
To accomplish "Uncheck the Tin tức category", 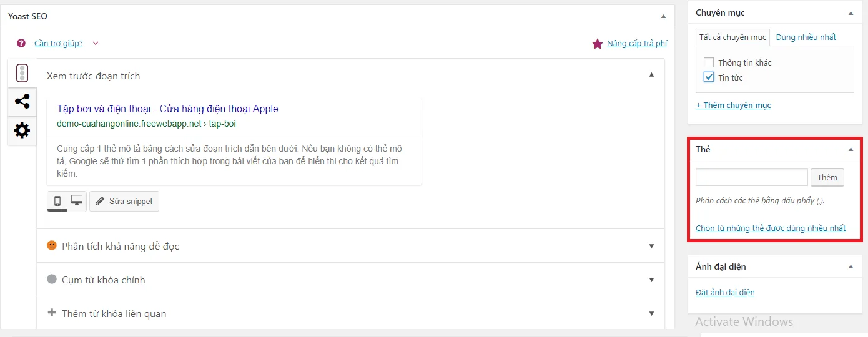I will (708, 77).
